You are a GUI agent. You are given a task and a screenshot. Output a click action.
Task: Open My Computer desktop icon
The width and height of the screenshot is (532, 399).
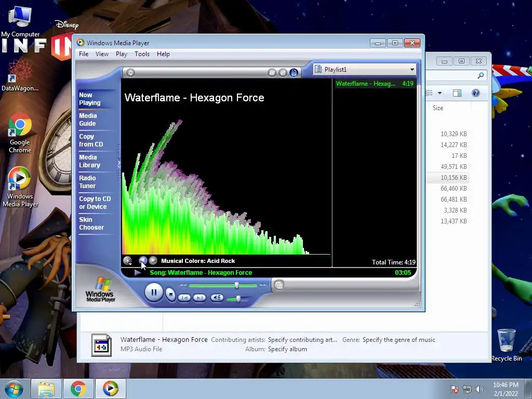[20, 21]
